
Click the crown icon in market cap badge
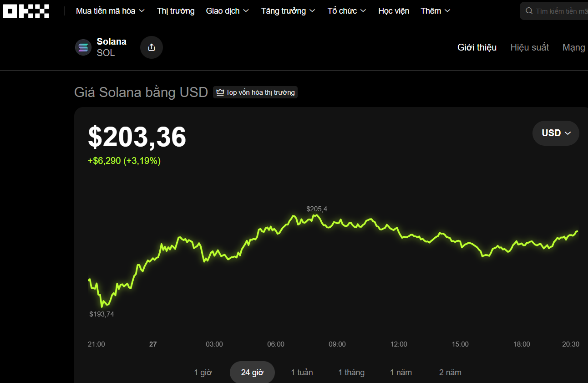pos(220,92)
